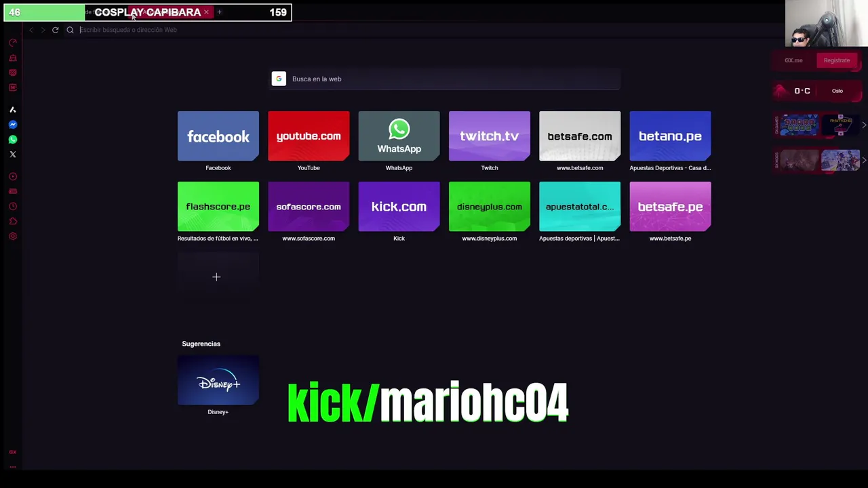
Task: Open first GX Games thumbnail
Action: (799, 125)
